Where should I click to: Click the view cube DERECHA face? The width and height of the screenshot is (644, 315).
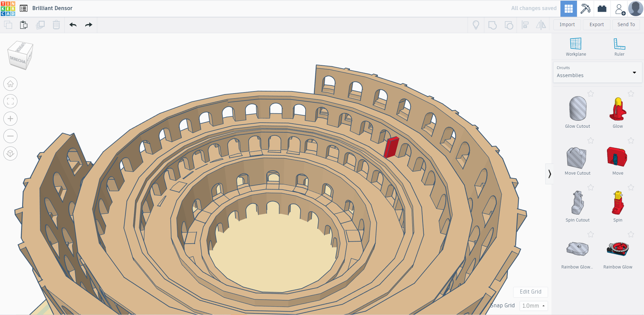click(x=17, y=60)
